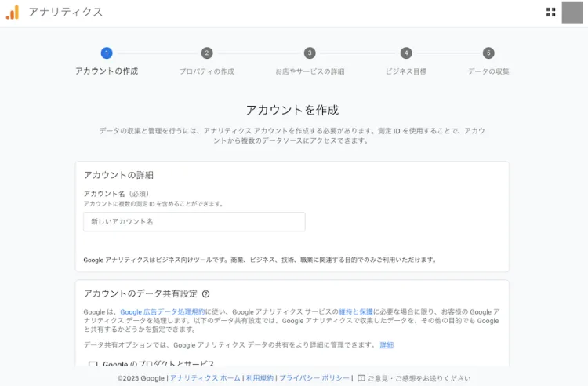The width and height of the screenshot is (588, 386).
Task: Click the アカウントのデータ共有設定 heading
Action: pyautogui.click(x=140, y=293)
